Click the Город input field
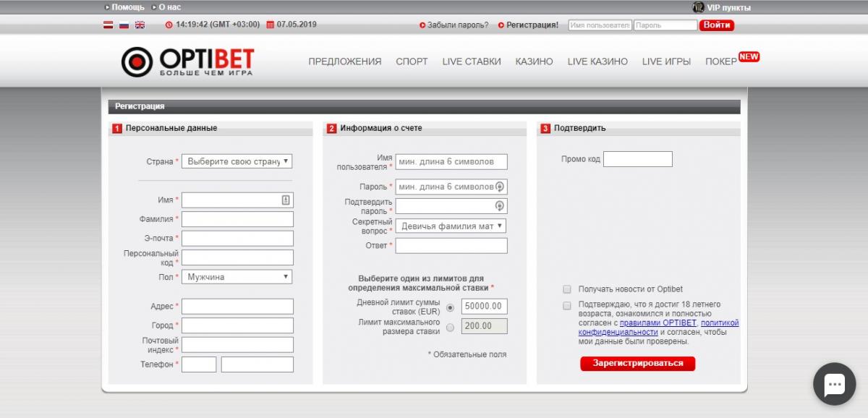 click(x=237, y=325)
